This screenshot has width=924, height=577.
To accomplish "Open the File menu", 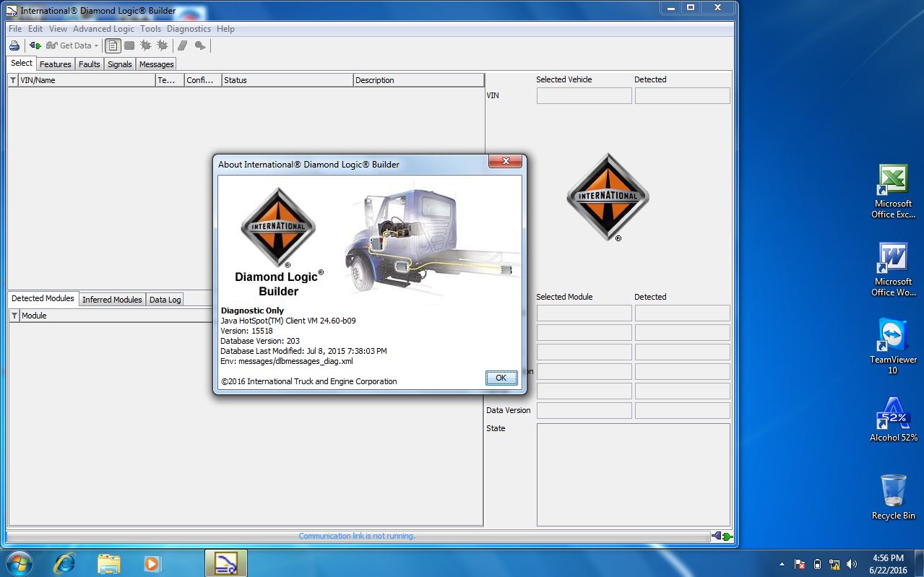I will point(14,29).
